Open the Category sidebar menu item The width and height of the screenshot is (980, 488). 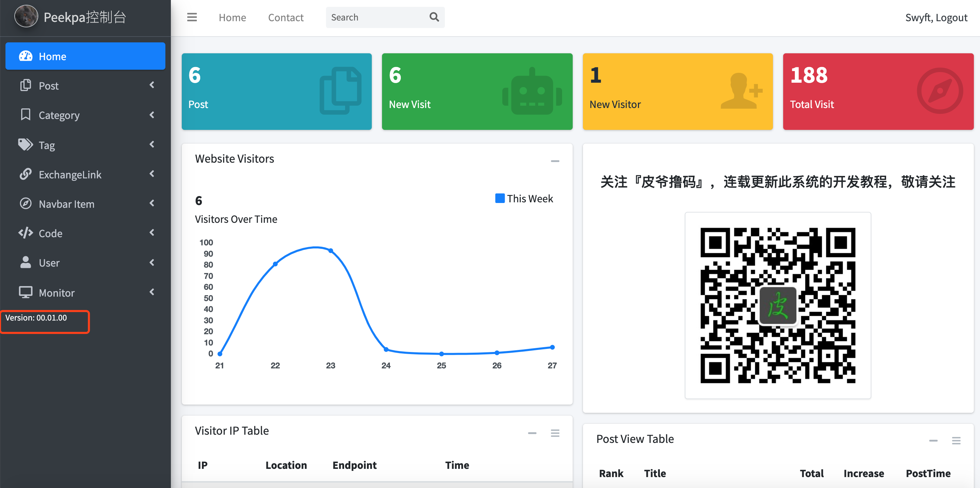click(85, 115)
